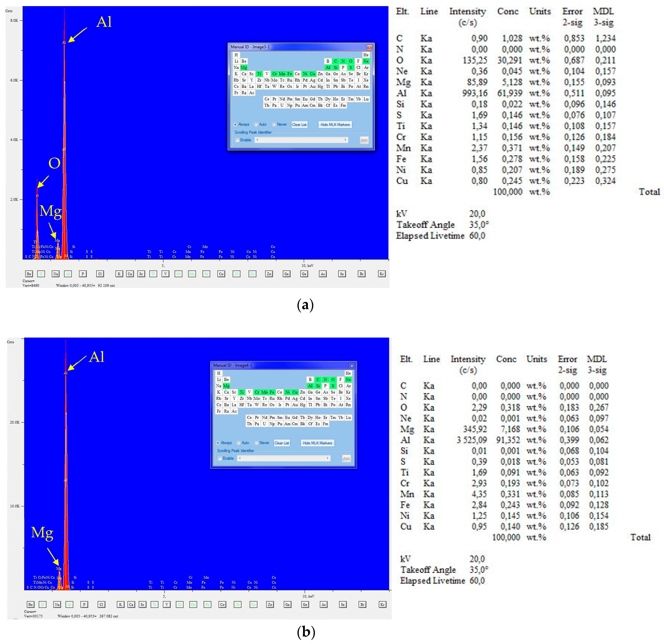Screen dimensions: 664x644
Task: Click Co element marker below lower spectrum
Action: coord(222,604)
